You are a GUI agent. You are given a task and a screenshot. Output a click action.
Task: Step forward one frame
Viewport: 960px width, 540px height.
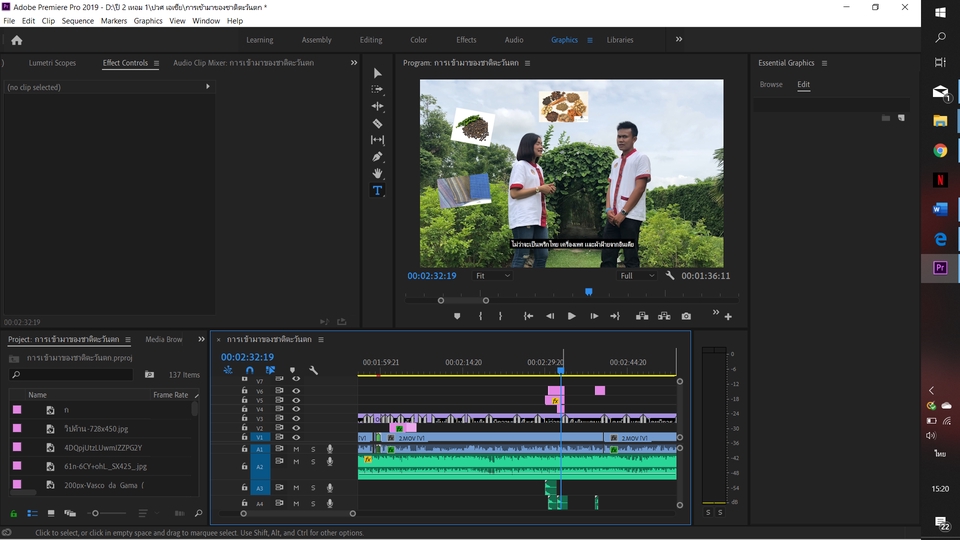click(594, 316)
